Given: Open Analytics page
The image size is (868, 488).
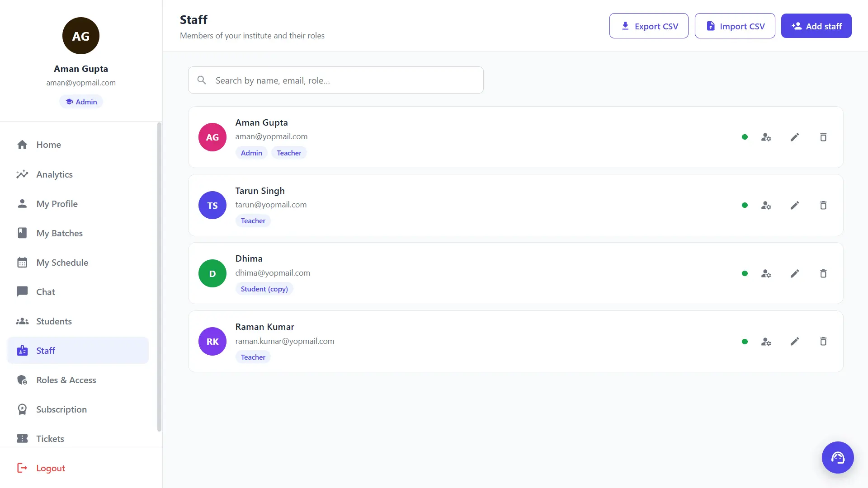Looking at the screenshot, I should tap(78, 174).
